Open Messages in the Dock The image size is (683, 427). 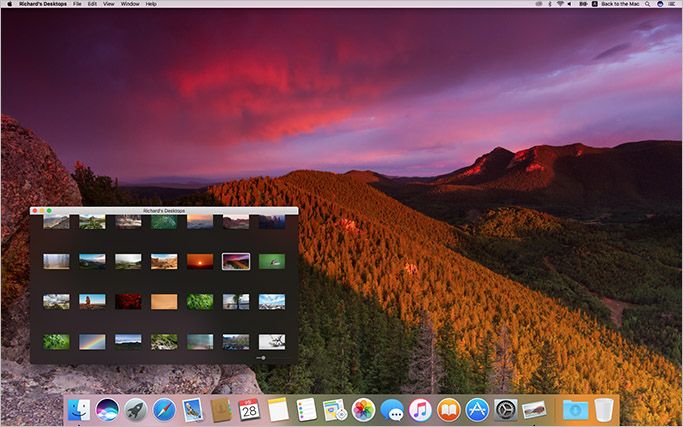click(392, 410)
